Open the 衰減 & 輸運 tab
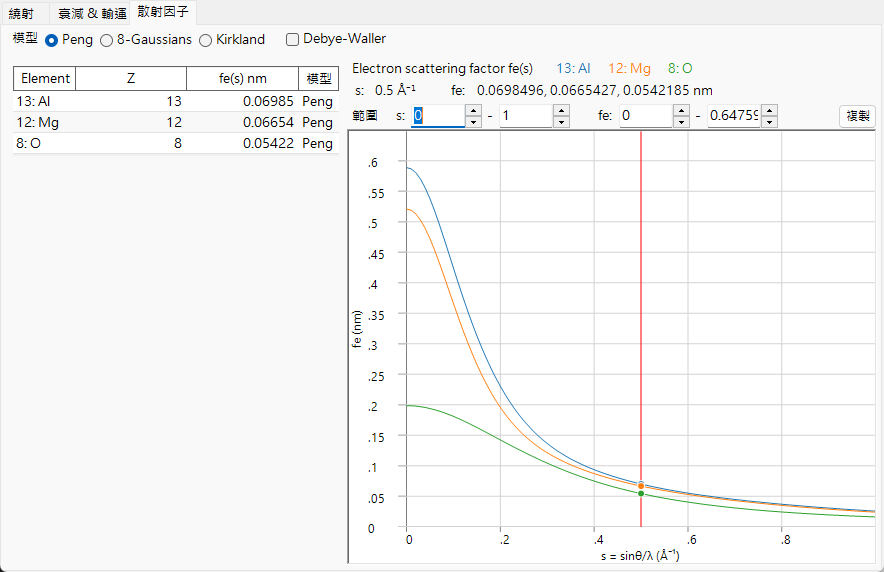Screen dimensions: 884x572 tap(92, 14)
